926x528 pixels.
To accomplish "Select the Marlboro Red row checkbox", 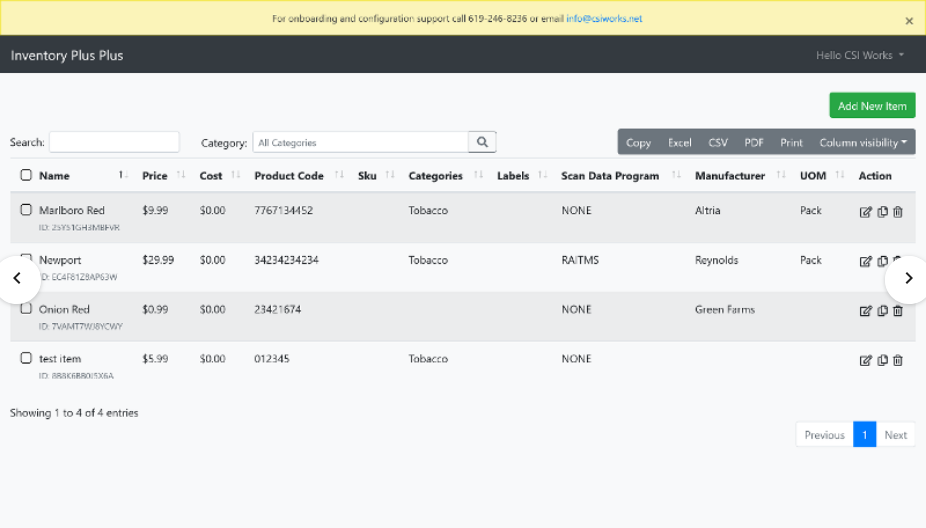I will [x=26, y=210].
